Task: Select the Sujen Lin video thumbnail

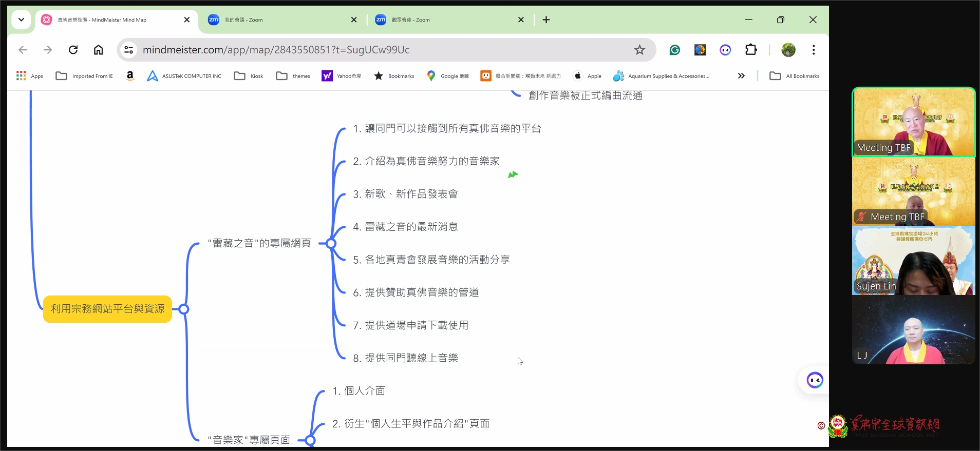Action: pos(913,261)
